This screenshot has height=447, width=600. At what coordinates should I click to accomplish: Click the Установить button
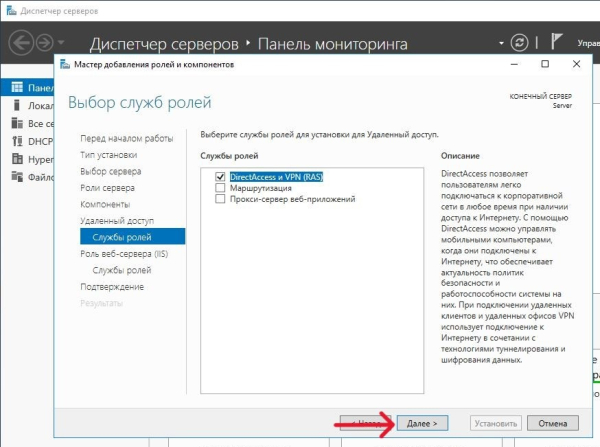pyautogui.click(x=496, y=423)
